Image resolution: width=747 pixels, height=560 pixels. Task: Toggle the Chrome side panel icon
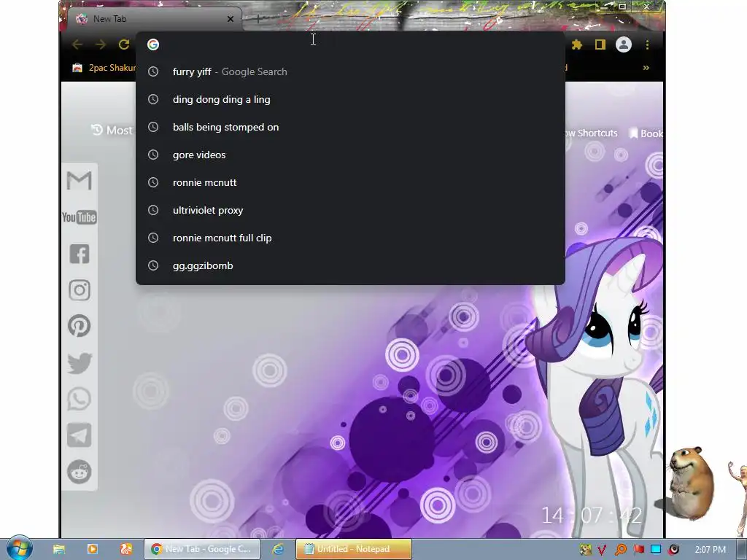point(600,44)
